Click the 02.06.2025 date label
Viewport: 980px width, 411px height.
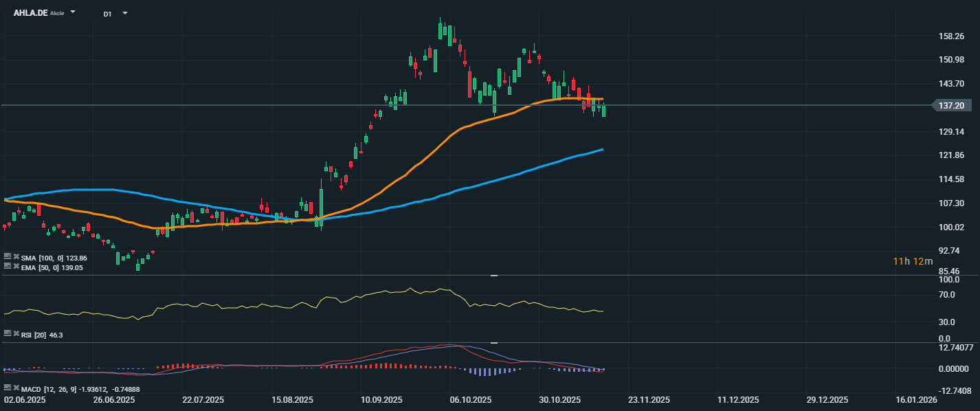(24, 399)
